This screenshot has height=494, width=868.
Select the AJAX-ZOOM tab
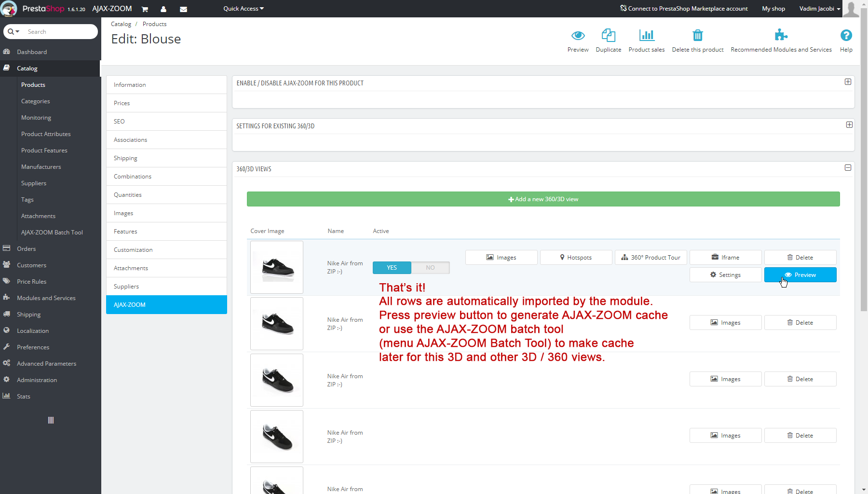166,305
